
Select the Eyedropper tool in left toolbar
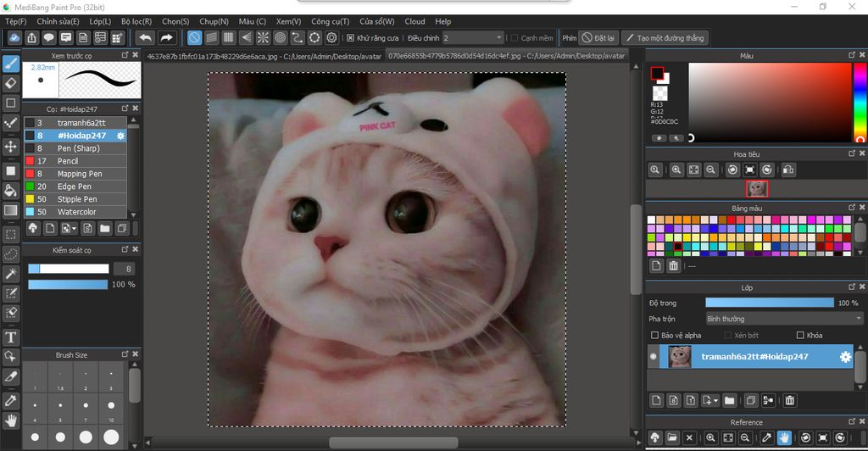pyautogui.click(x=10, y=401)
